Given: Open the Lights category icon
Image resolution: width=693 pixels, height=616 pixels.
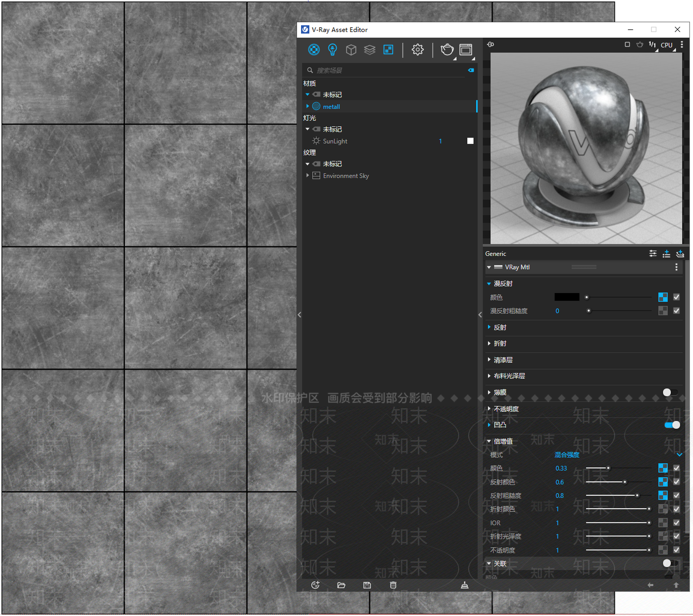Looking at the screenshot, I should click(x=332, y=50).
